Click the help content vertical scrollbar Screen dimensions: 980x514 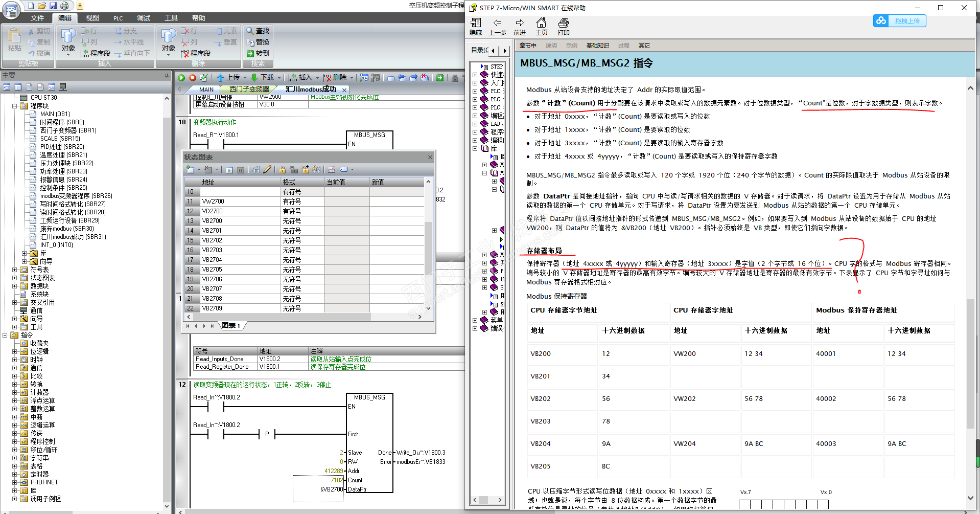[970, 293]
